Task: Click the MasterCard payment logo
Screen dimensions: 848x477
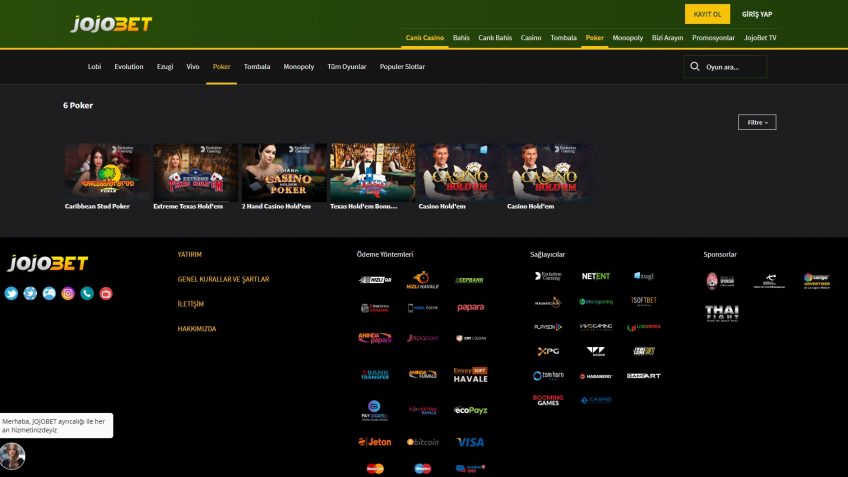Action: 375,468
